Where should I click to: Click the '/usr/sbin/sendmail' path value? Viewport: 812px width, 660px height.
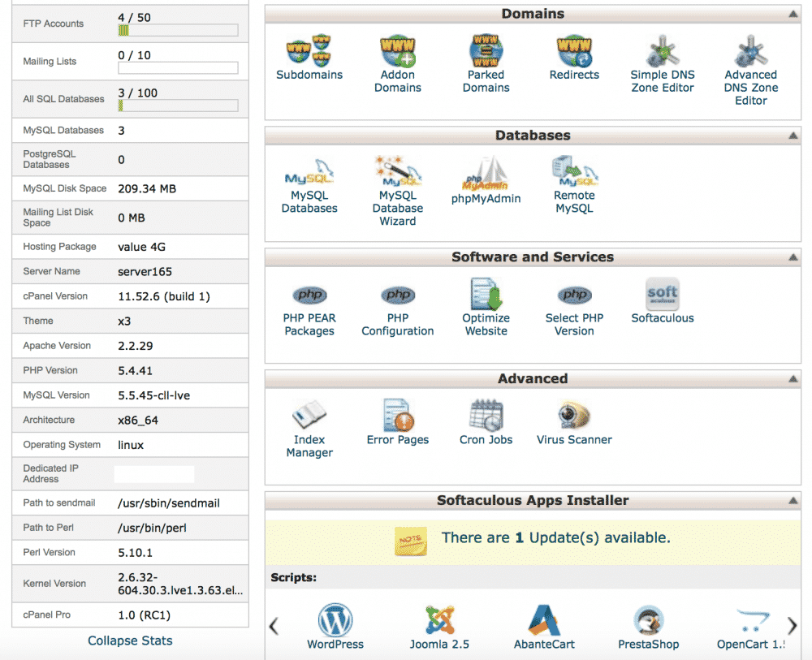pyautogui.click(x=169, y=503)
